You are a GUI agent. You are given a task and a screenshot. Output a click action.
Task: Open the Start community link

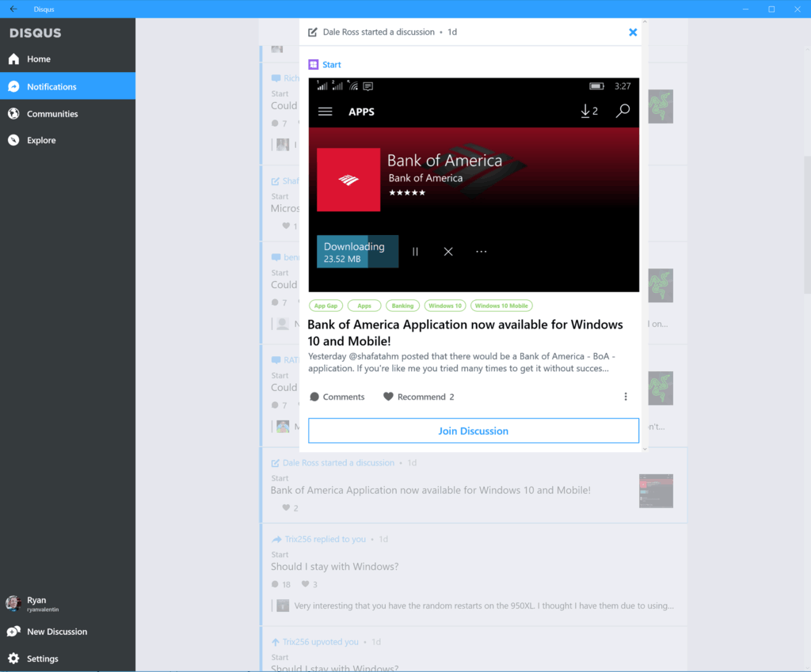(x=327, y=64)
